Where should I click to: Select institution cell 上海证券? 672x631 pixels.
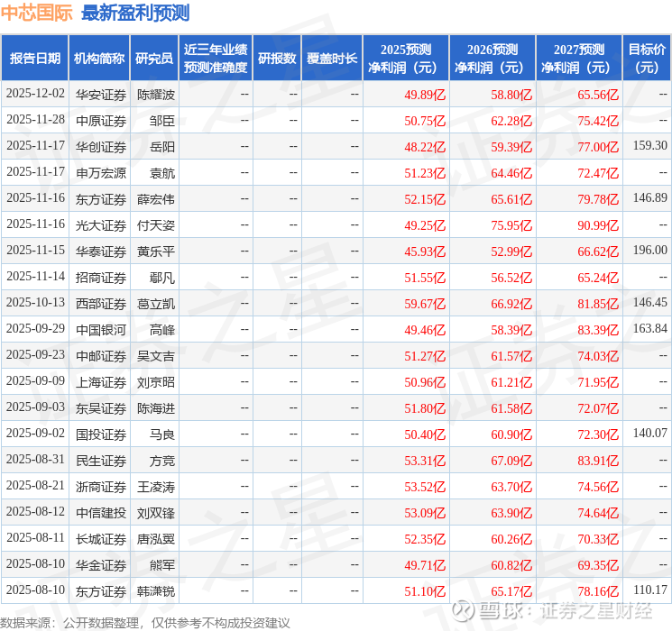tap(101, 382)
